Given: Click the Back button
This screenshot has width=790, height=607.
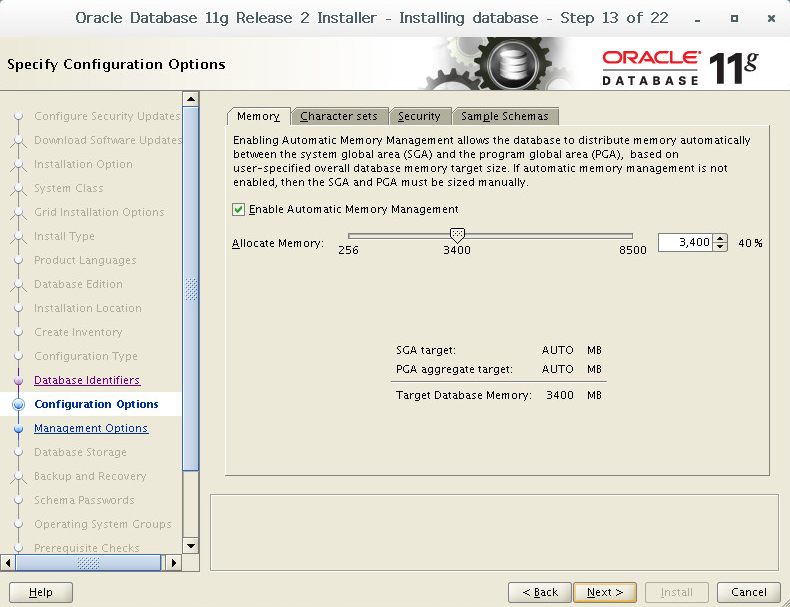Looking at the screenshot, I should point(540,592).
